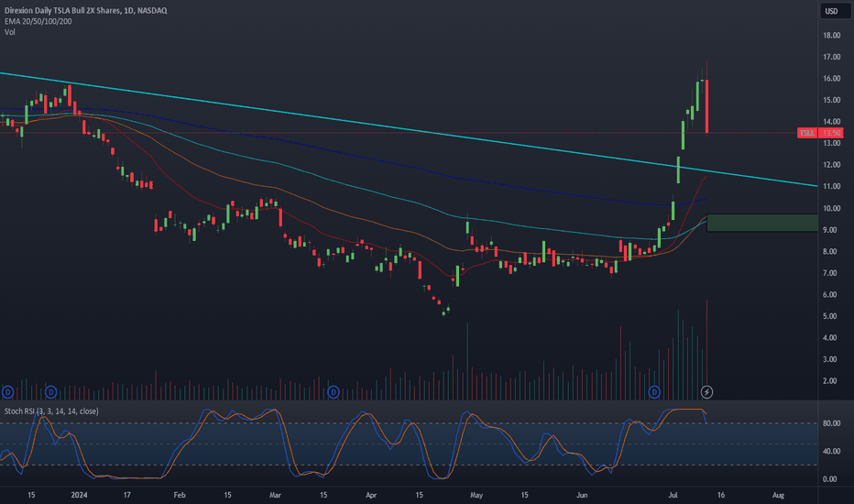854x504 pixels.
Task: Click the Aug date axis label
Action: pyautogui.click(x=778, y=495)
